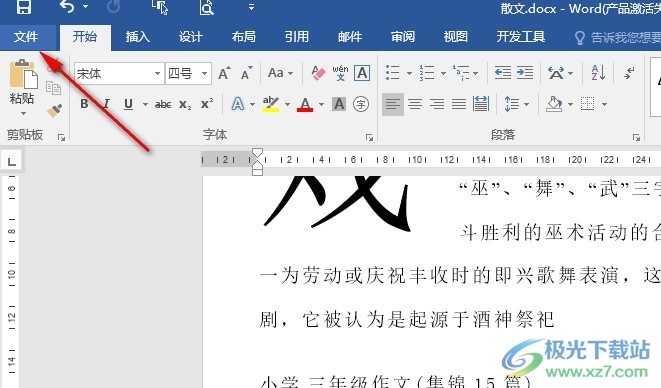Align text left
The height and width of the screenshot is (388, 661).
[x=393, y=104]
